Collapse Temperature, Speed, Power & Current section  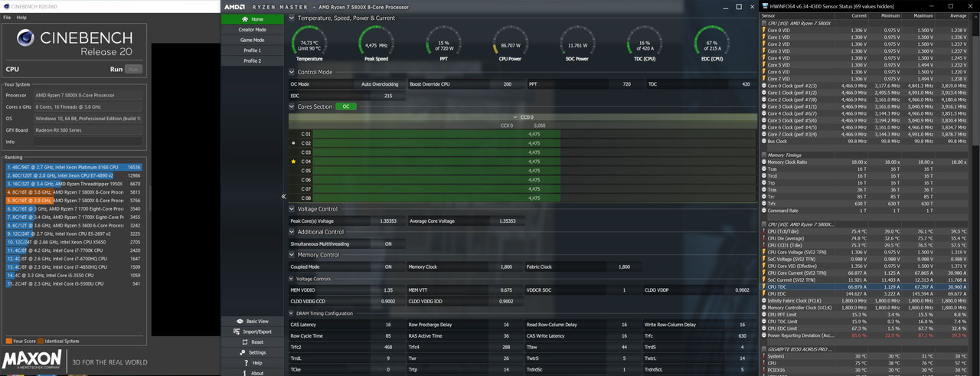coord(292,18)
